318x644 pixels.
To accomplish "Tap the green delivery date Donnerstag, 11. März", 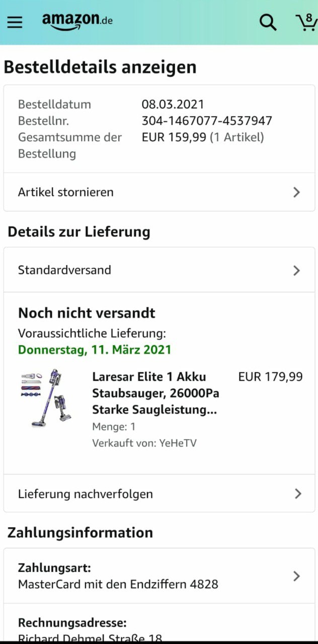I will pyautogui.click(x=95, y=350).
